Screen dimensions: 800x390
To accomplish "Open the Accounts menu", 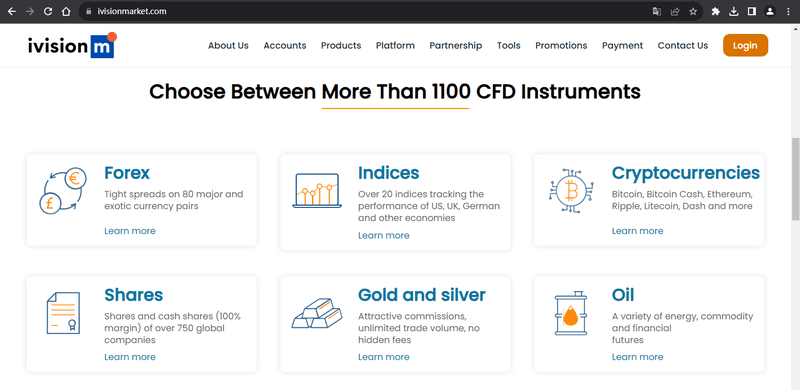I will [285, 45].
